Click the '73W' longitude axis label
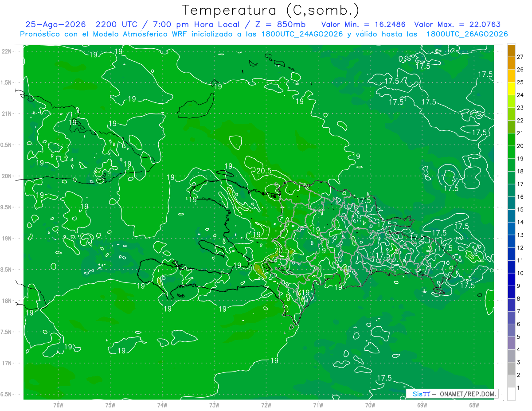Viewport: 532px width, 411px height. point(214,405)
